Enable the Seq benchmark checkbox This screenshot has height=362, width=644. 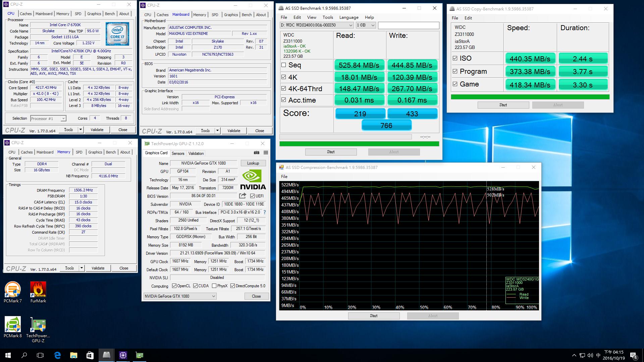point(284,65)
